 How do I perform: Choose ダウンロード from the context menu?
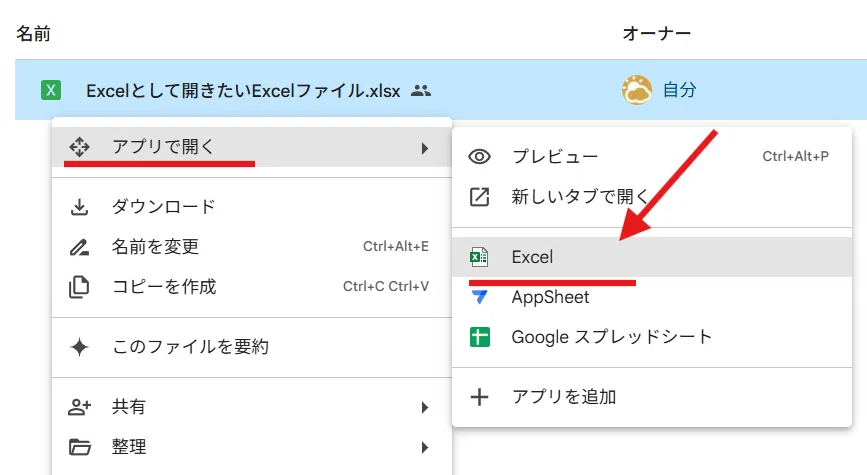click(252, 207)
